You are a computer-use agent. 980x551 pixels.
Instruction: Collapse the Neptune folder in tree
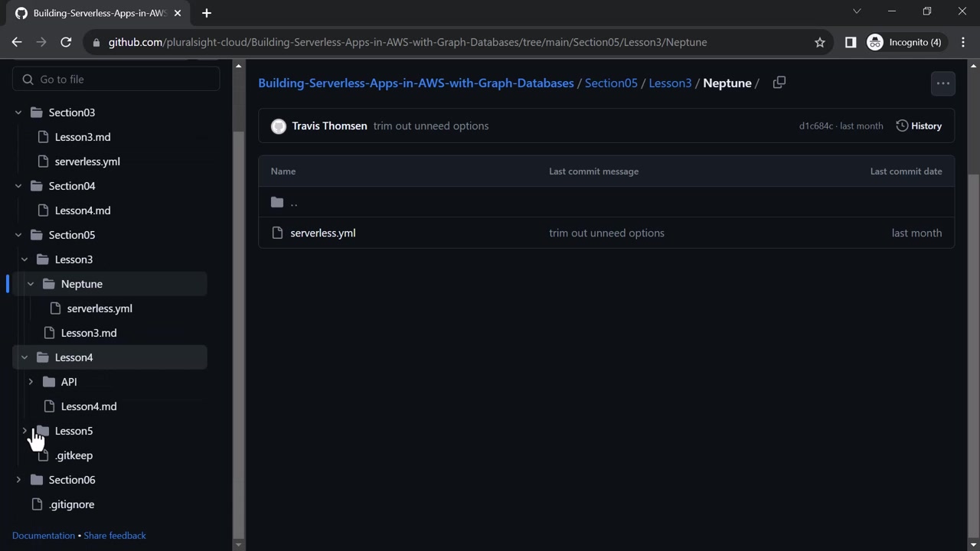31,284
